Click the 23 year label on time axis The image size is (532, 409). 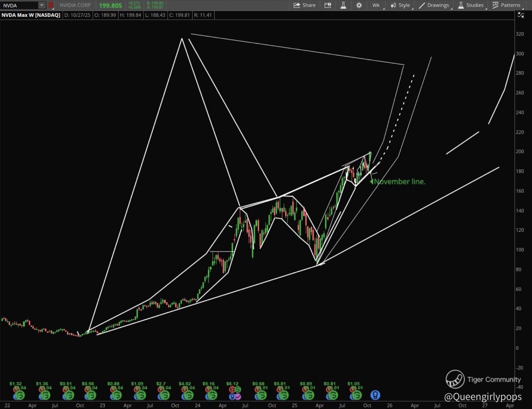coord(103,405)
